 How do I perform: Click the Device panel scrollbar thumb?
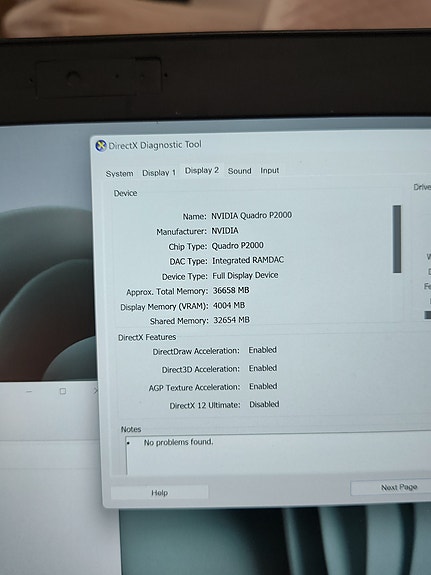pos(397,239)
